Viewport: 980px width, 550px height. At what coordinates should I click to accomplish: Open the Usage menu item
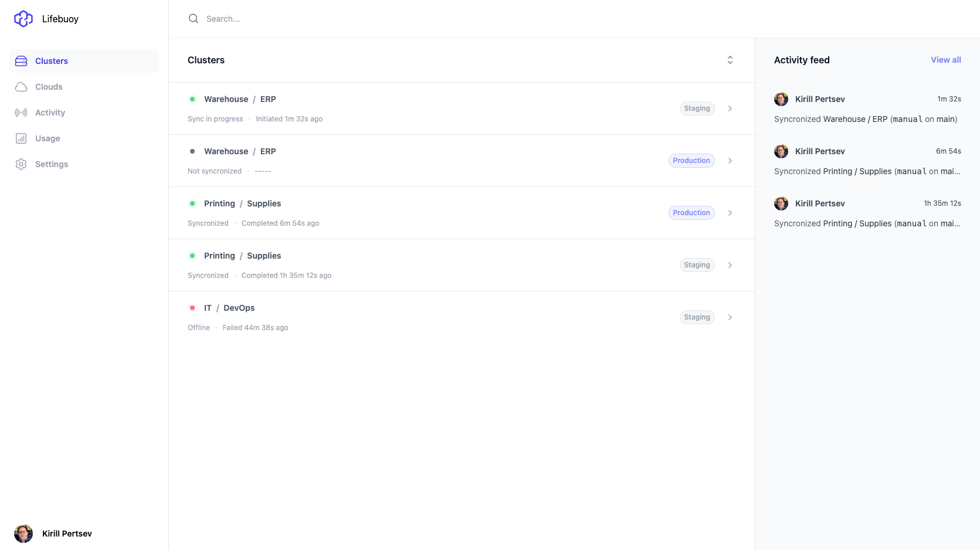(48, 138)
